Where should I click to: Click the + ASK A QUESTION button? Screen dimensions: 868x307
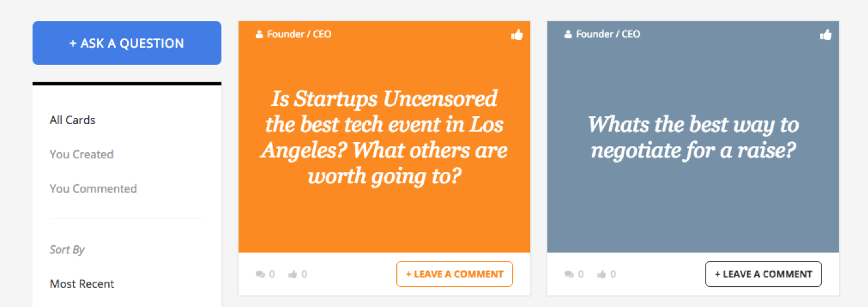click(x=127, y=43)
